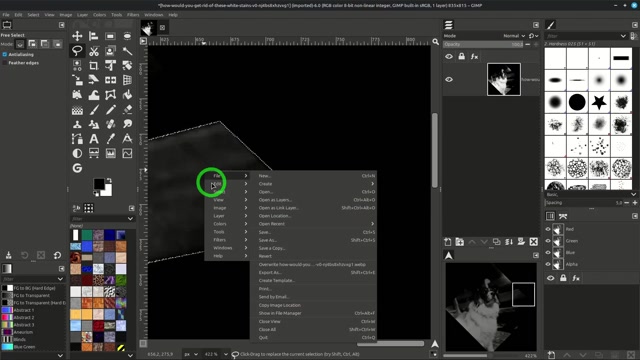Click the layer Opacity slider
640x360 pixels.
tap(483, 44)
